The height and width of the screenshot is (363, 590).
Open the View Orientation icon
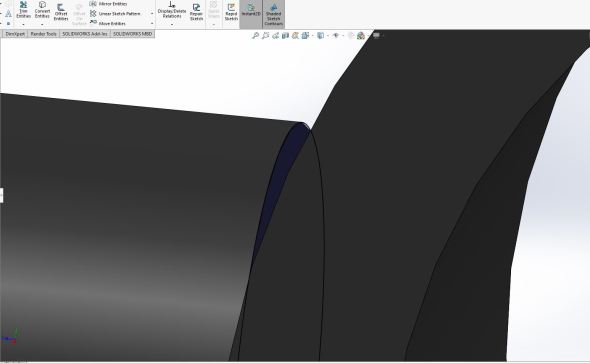(305, 35)
